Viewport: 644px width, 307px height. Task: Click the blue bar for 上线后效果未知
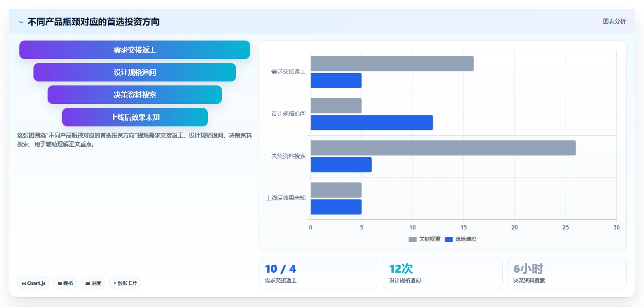coord(336,207)
